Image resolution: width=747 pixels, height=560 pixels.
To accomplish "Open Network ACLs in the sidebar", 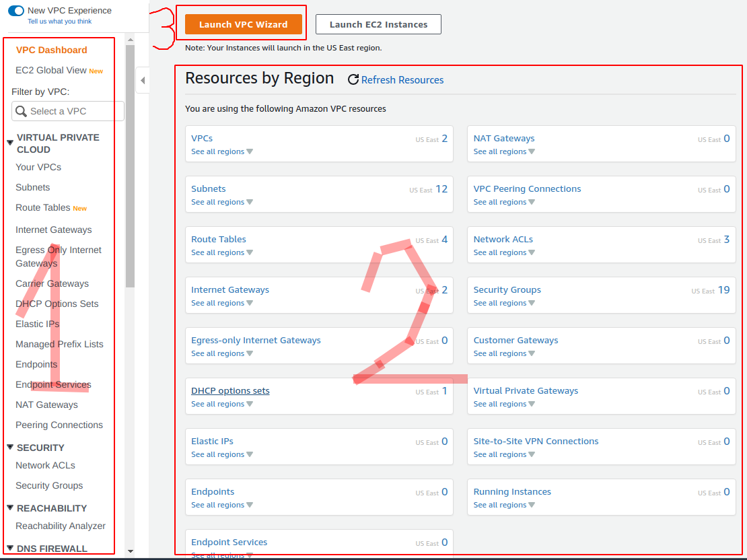I will pos(45,466).
